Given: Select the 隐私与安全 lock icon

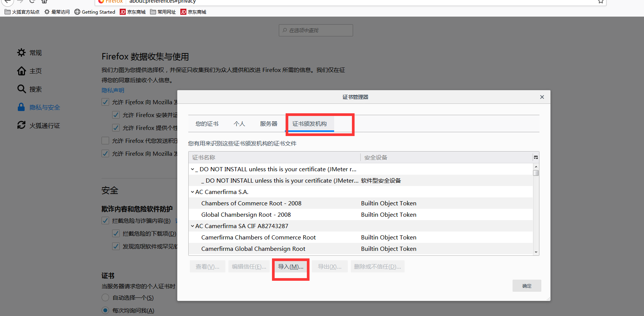Looking at the screenshot, I should point(21,107).
